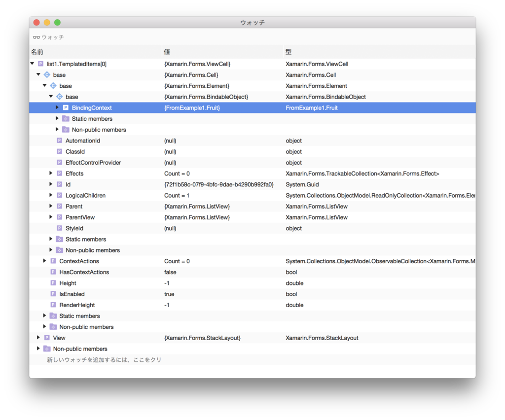Select the AutomationId row name
505x420 pixels.
pos(83,140)
